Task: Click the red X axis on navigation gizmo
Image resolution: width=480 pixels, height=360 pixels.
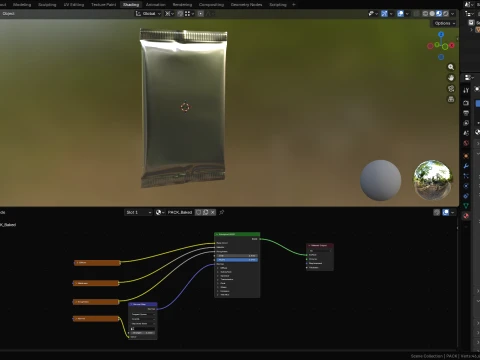Action: (452, 45)
